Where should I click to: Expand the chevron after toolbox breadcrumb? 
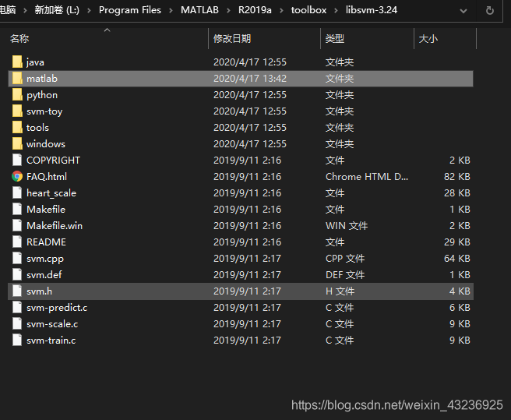(336, 11)
